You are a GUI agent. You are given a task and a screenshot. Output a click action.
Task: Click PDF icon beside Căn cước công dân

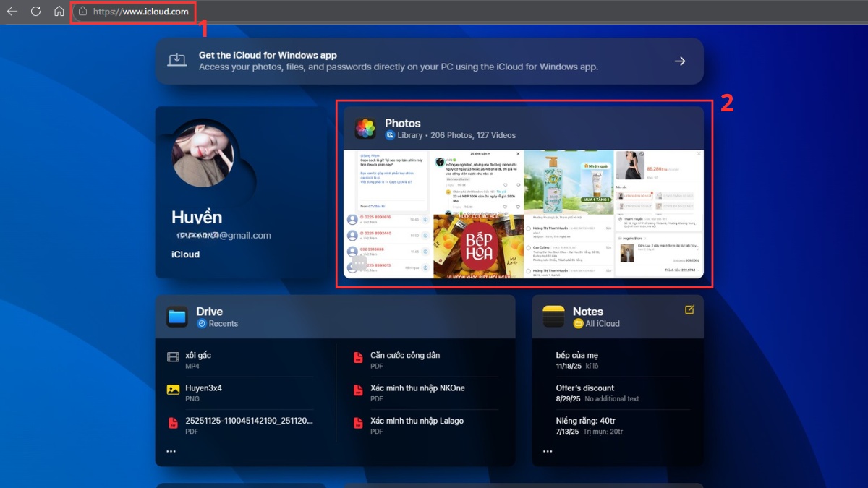coord(358,358)
